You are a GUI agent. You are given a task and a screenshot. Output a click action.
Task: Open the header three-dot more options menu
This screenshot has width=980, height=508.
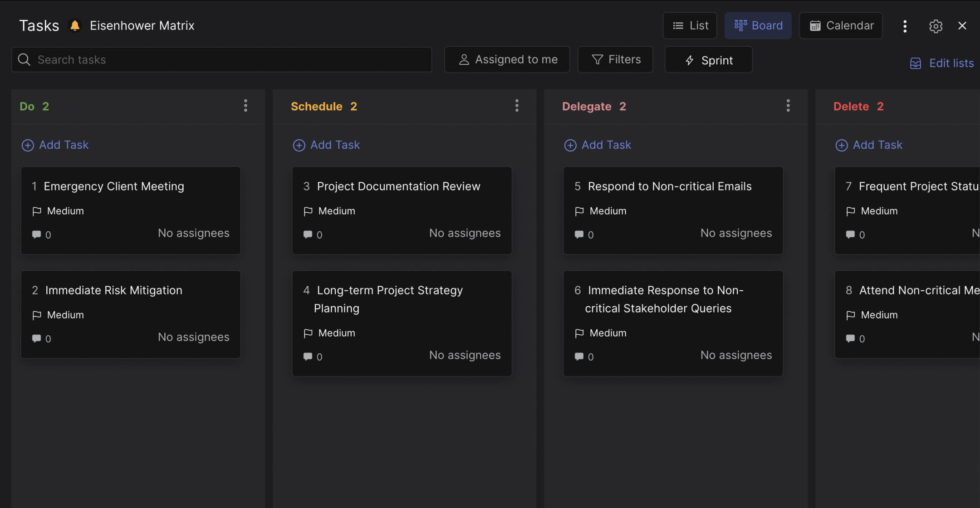[x=905, y=26]
